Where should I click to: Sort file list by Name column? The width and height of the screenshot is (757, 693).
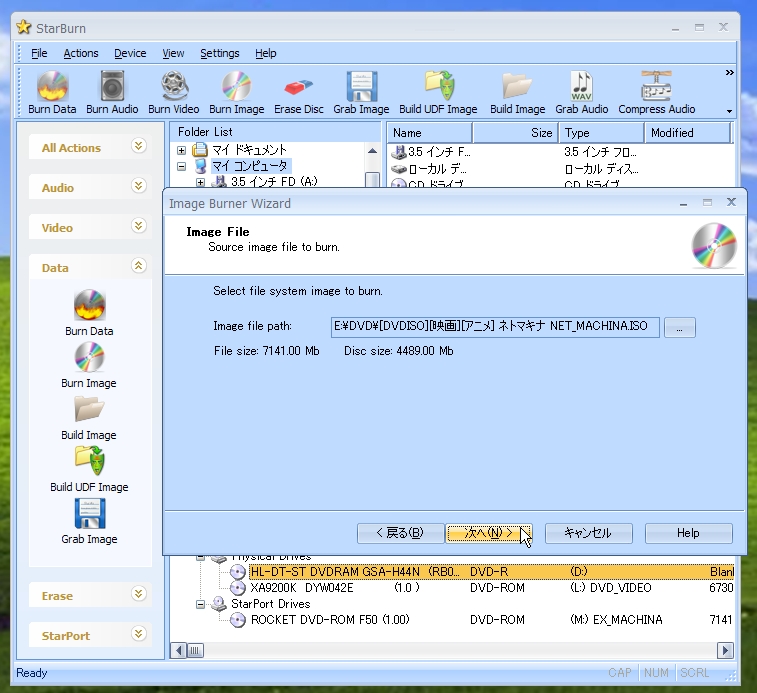429,133
